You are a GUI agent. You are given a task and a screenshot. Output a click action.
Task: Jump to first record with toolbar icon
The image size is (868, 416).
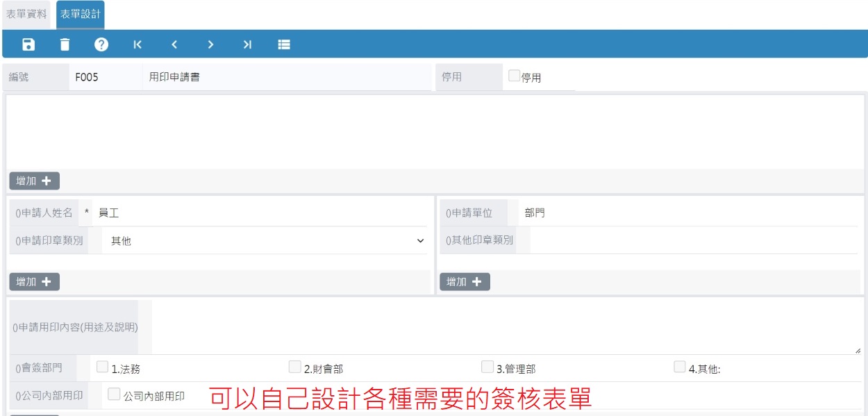click(137, 43)
